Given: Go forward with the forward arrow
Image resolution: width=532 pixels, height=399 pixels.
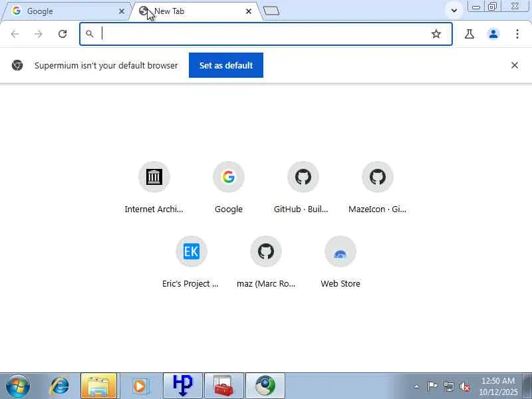Looking at the screenshot, I should (x=39, y=34).
